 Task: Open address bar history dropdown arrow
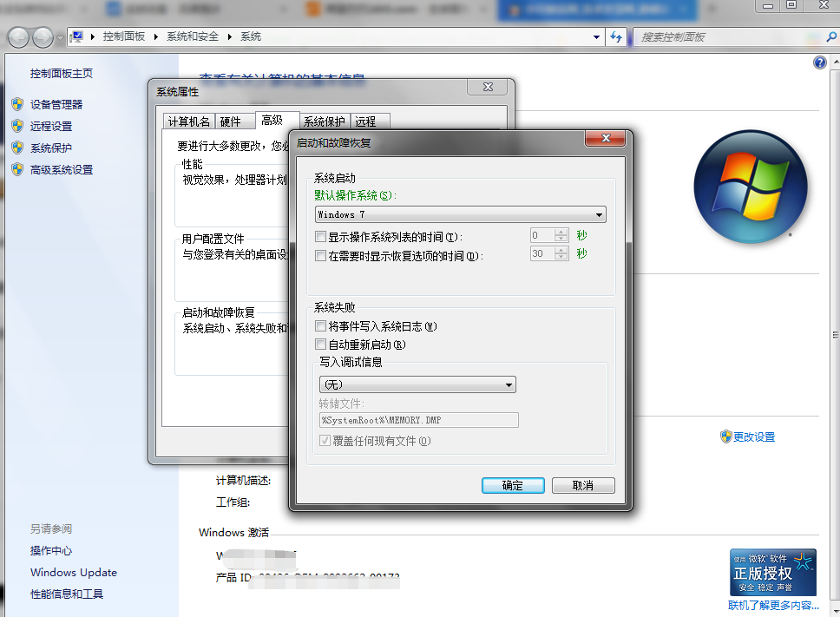(x=596, y=37)
